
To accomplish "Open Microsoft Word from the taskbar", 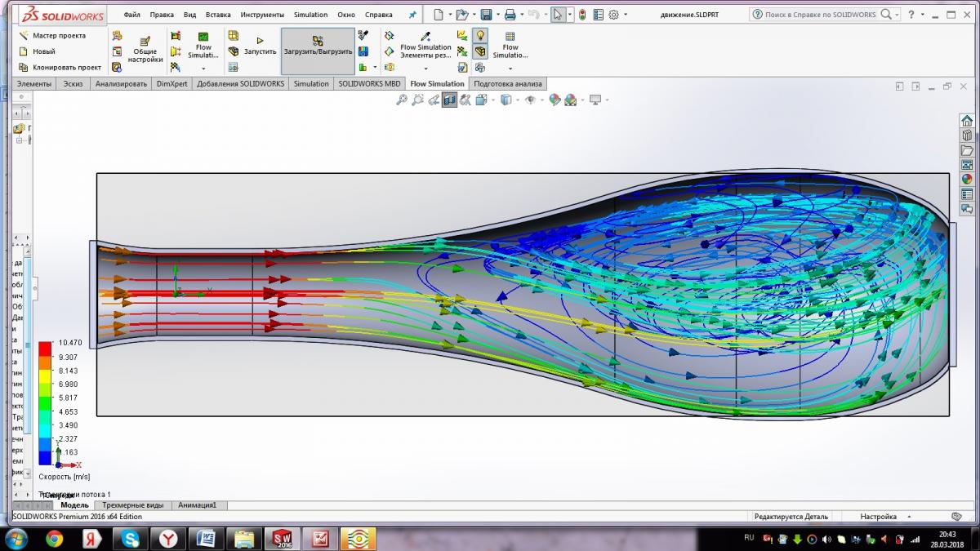I will coord(206,539).
